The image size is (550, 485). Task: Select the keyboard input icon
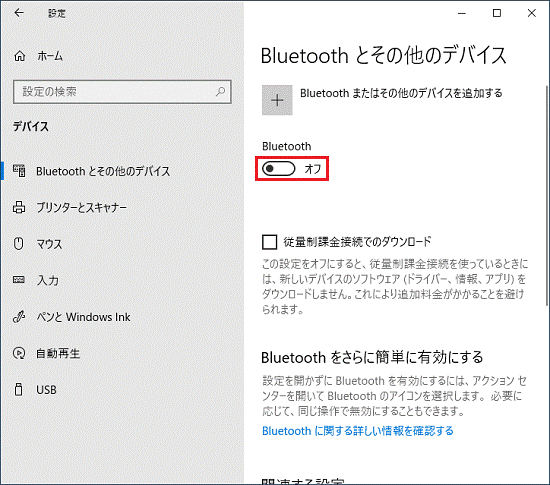point(19,279)
